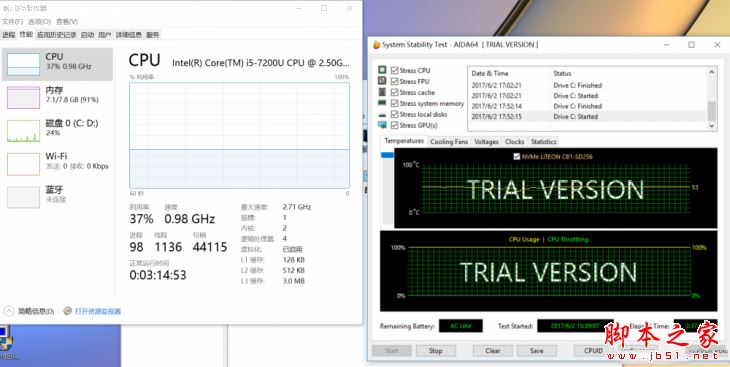Switch to the Clocks tab
730x367 pixels.
pos(514,142)
